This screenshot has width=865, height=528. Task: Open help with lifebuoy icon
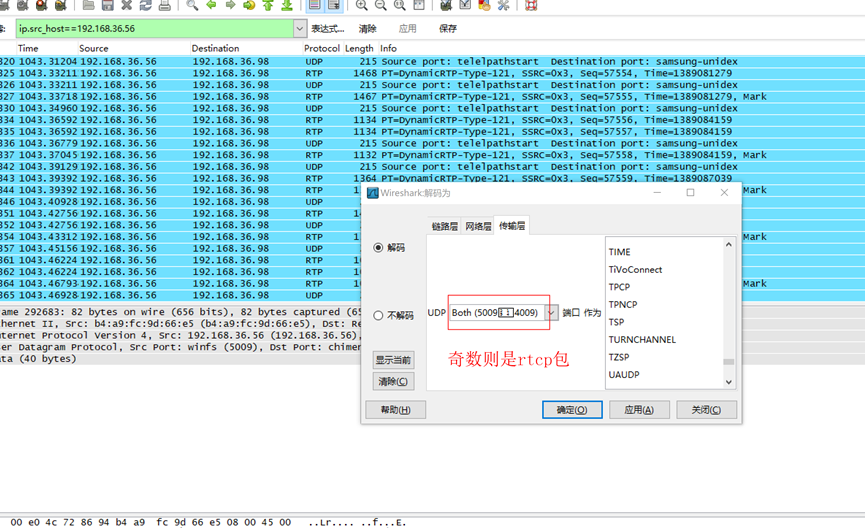(531, 5)
